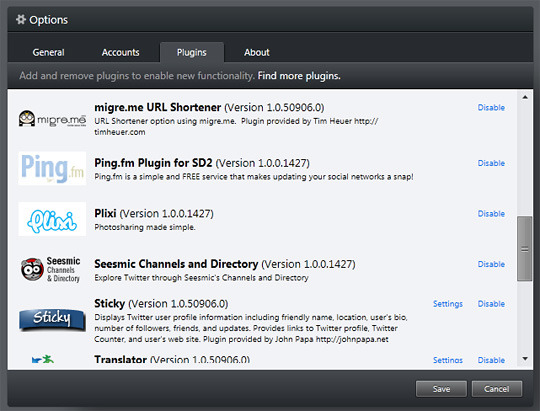Click the Options gear icon

click(21, 19)
